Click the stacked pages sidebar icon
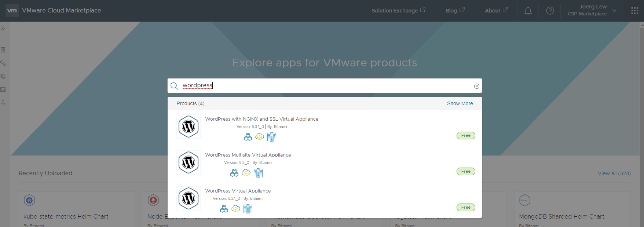Screen dimensions: 644x227 (x=3, y=76)
